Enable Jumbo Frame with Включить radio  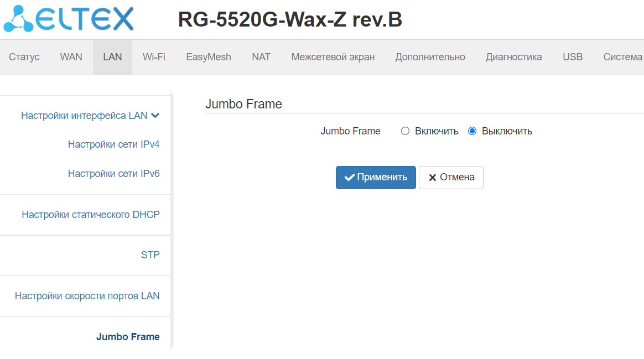coord(405,131)
